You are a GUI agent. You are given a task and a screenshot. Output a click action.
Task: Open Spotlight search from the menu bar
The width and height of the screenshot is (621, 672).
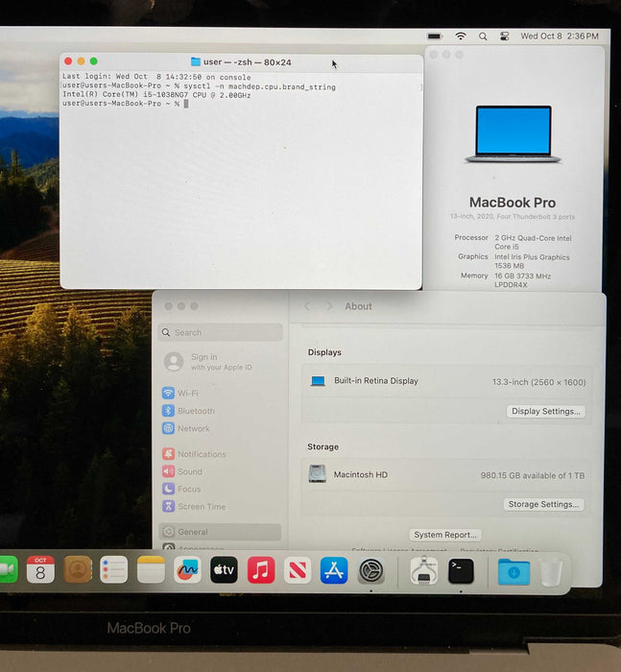point(483,36)
